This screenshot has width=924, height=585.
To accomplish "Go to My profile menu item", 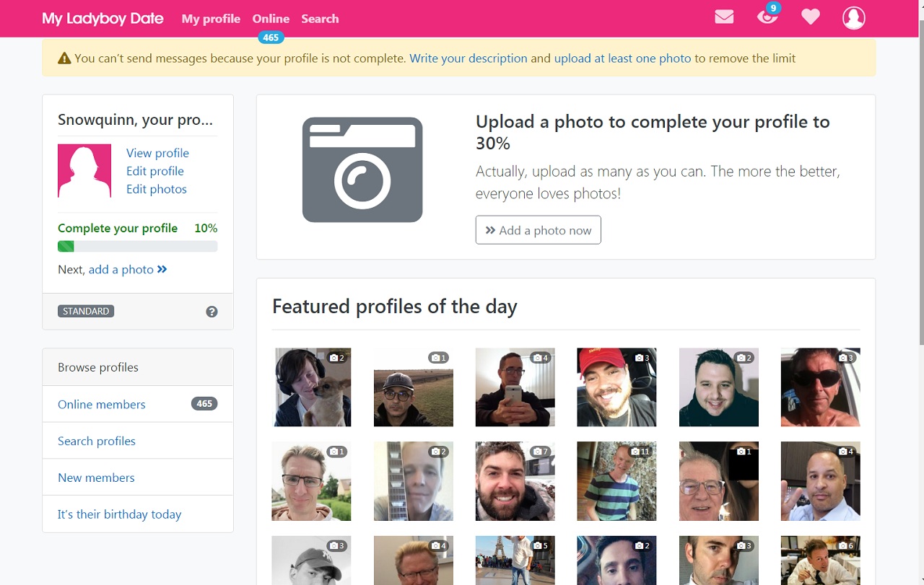I will pyautogui.click(x=211, y=19).
